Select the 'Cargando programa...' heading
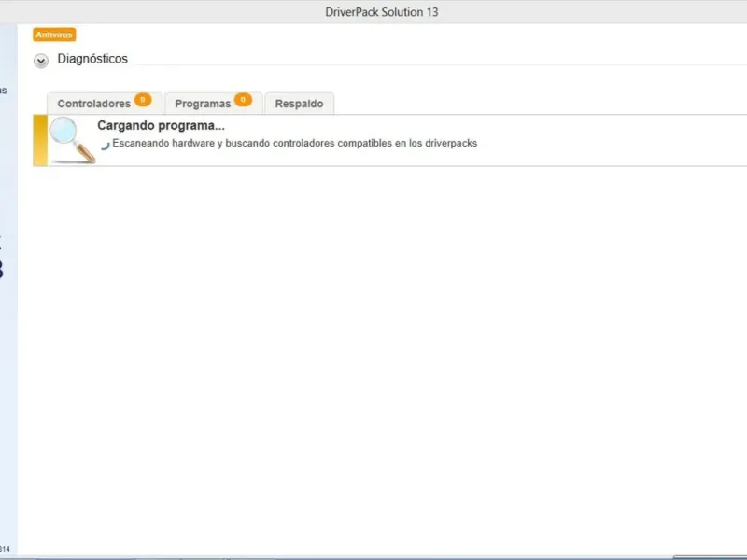Screen dimensions: 747x560 coord(161,126)
